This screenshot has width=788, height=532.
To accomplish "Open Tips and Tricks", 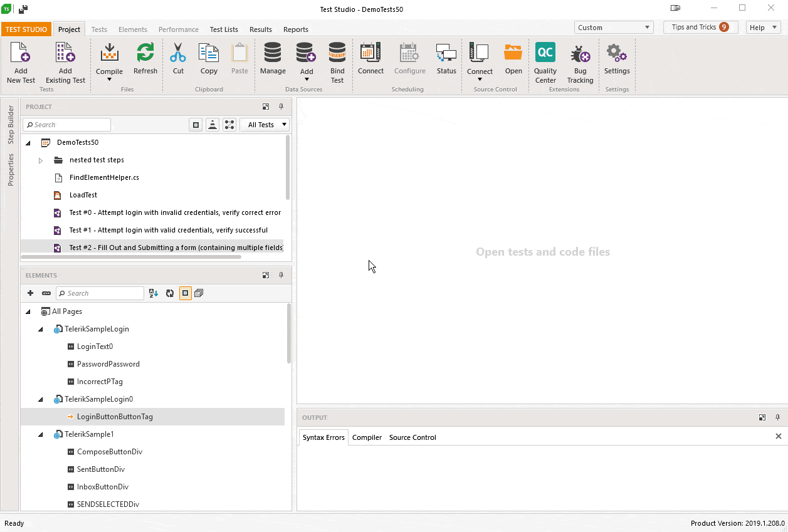I will pyautogui.click(x=700, y=27).
